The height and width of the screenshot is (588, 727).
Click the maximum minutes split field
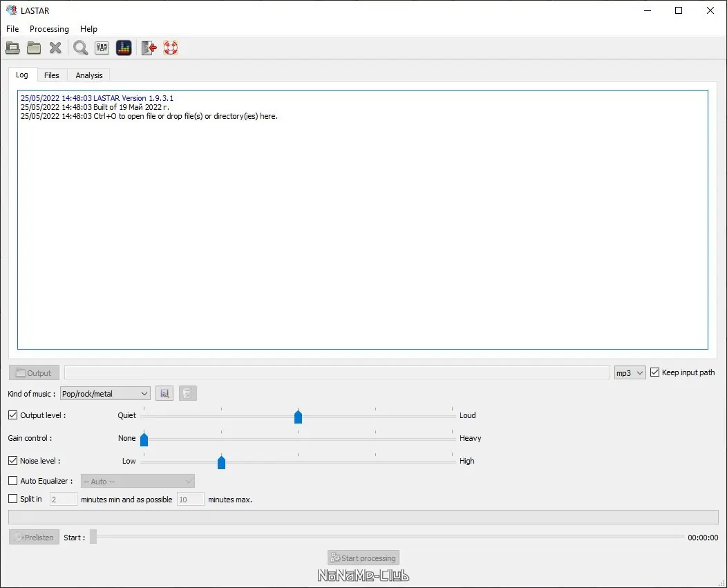(190, 499)
